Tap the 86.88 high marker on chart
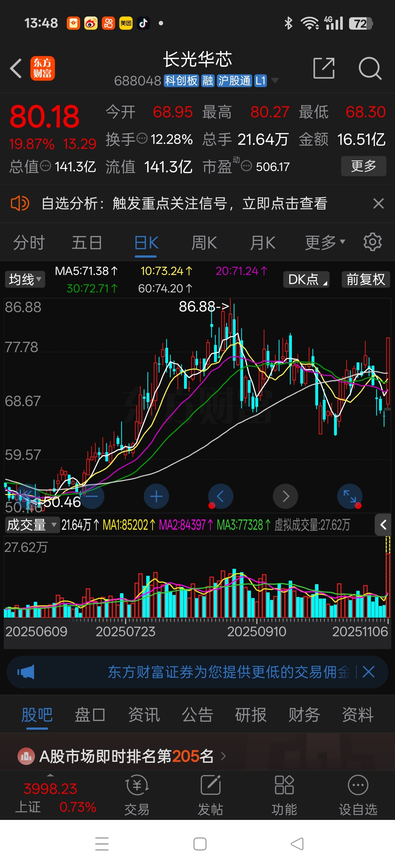The image size is (395, 868). [204, 307]
